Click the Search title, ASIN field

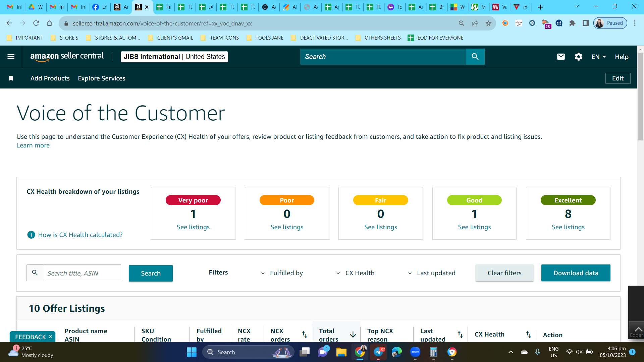(x=82, y=273)
